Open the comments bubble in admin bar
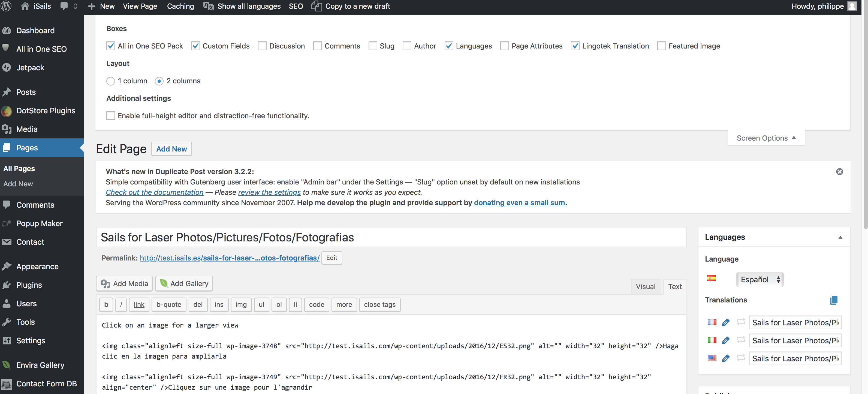Screen dimensions: 868x394 click(x=69, y=6)
